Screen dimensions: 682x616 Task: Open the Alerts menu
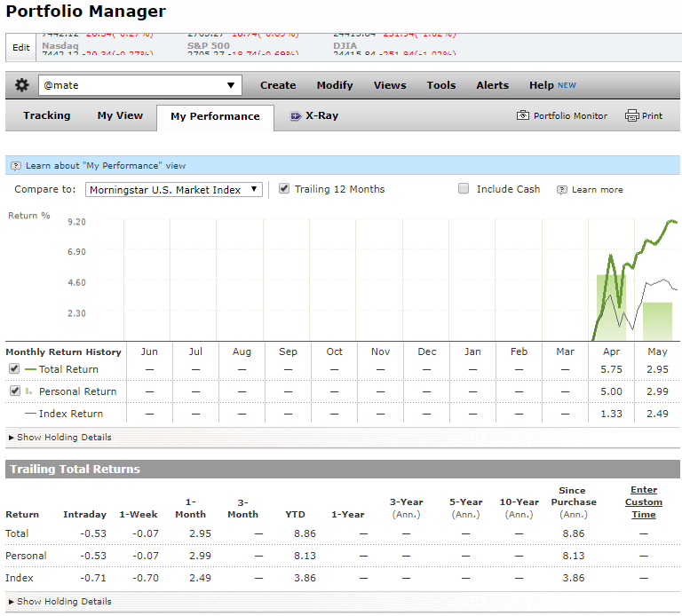492,85
